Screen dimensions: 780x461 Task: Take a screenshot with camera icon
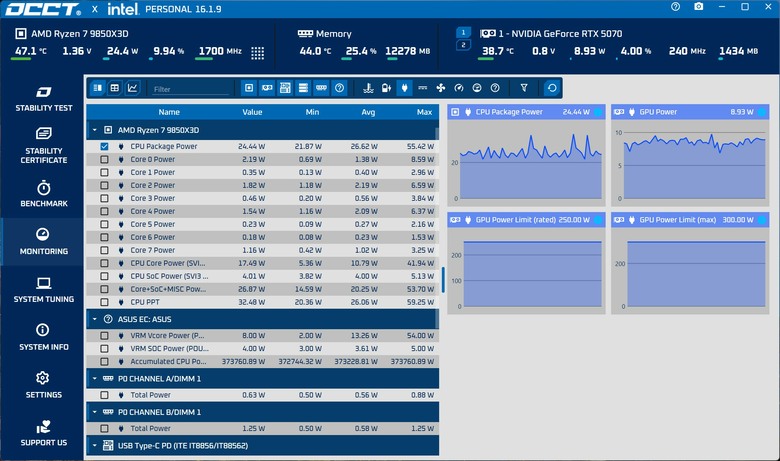coord(699,6)
